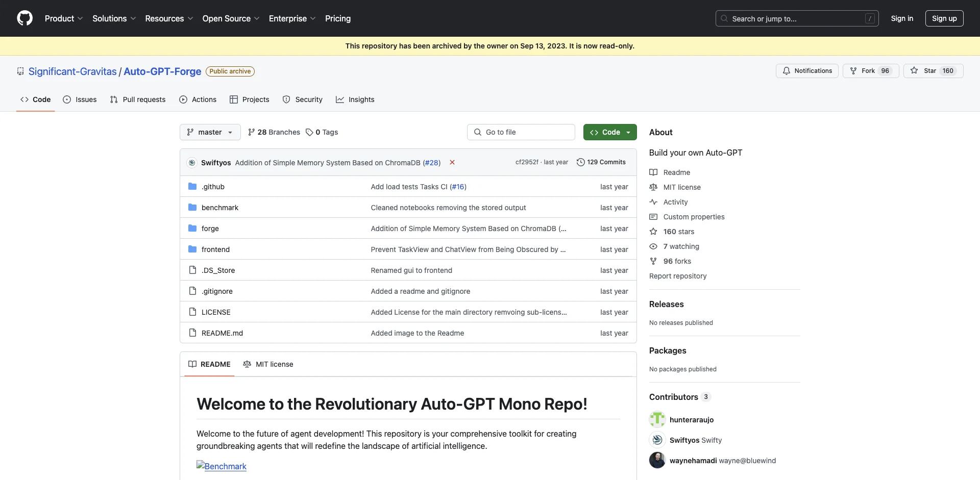The image size is (980, 480).
Task: Fork the repository using Fork button
Action: 871,71
